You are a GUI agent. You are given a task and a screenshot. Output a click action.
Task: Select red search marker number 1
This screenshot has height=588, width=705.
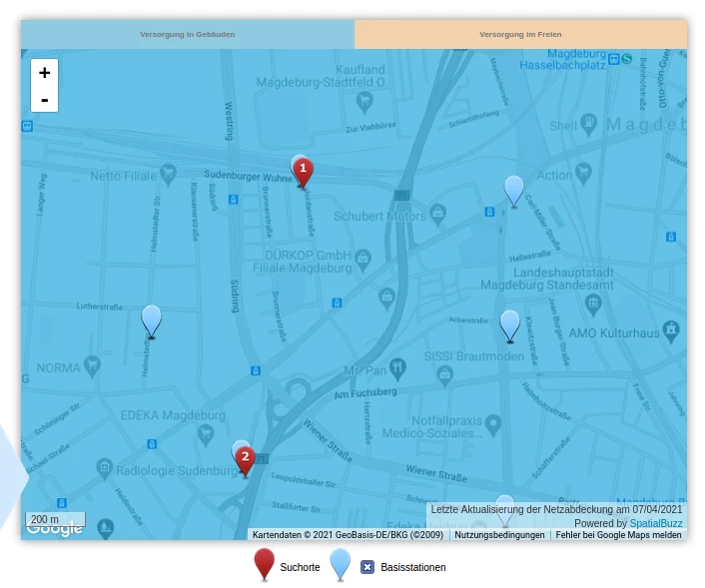pos(303,173)
